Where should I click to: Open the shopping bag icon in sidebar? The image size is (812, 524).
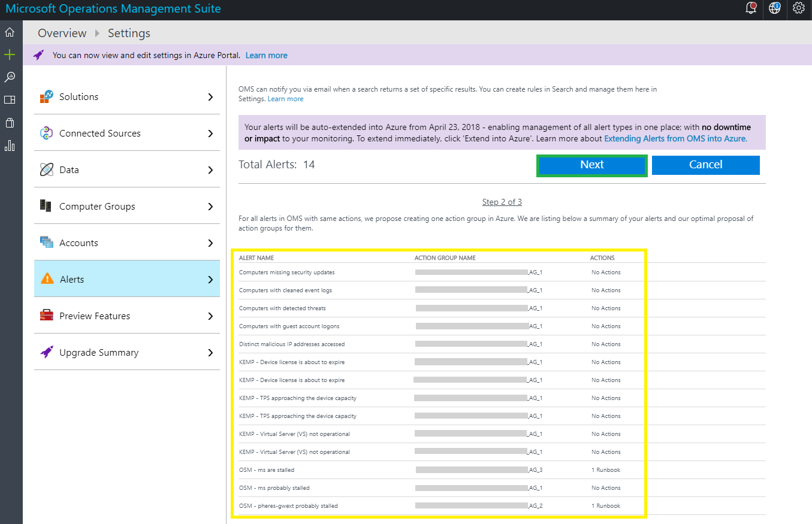click(10, 123)
